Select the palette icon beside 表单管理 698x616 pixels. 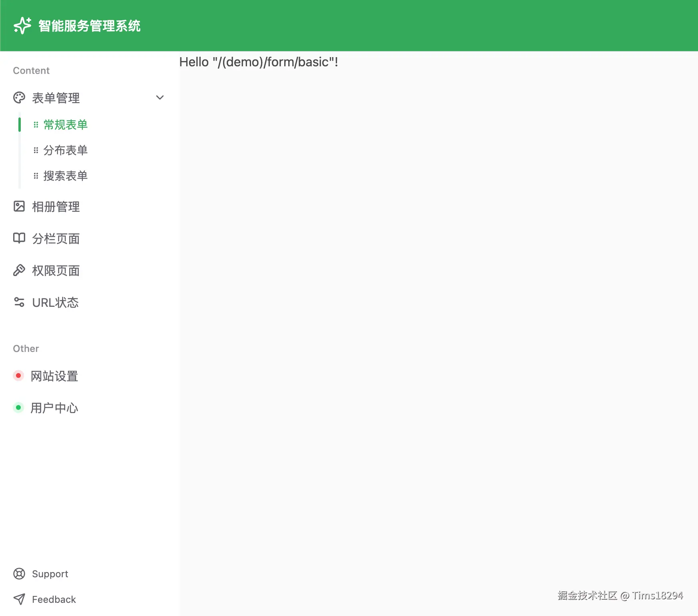(19, 98)
